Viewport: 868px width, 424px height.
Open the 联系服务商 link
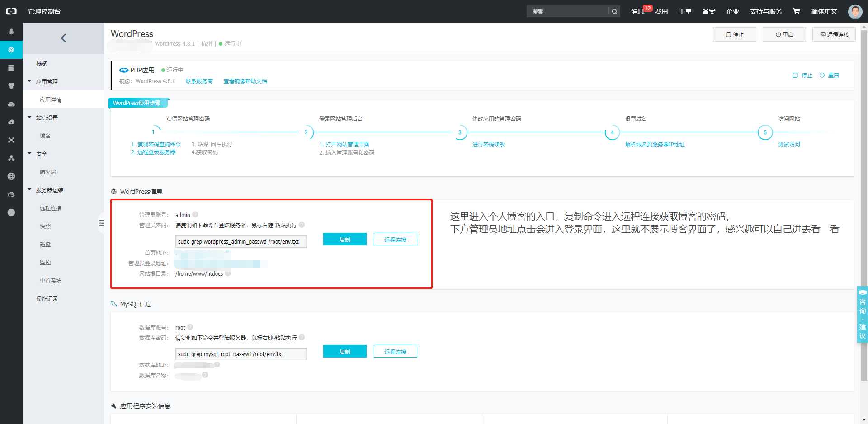[199, 81]
